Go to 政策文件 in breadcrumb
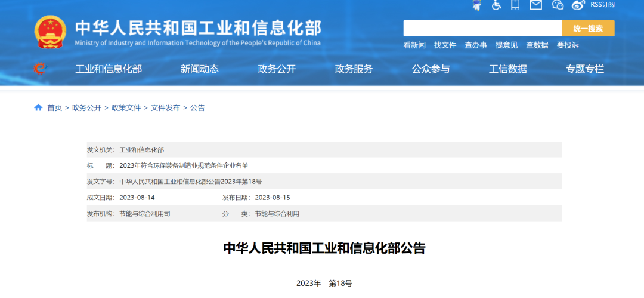The image size is (644, 298). point(126,108)
